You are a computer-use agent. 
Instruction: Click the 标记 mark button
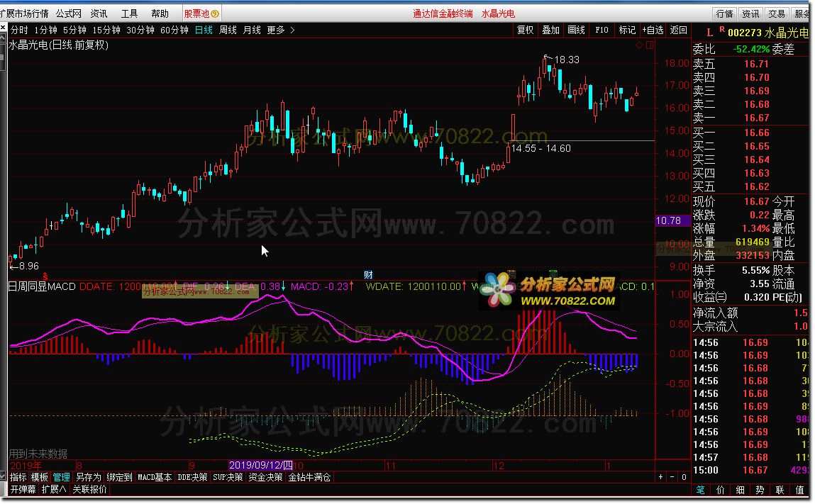point(627,30)
